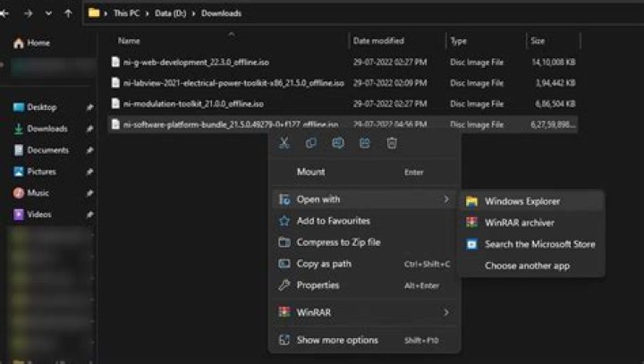Open Music in the sidebar
Viewport: 644px width, 364px height.
pos(30,193)
